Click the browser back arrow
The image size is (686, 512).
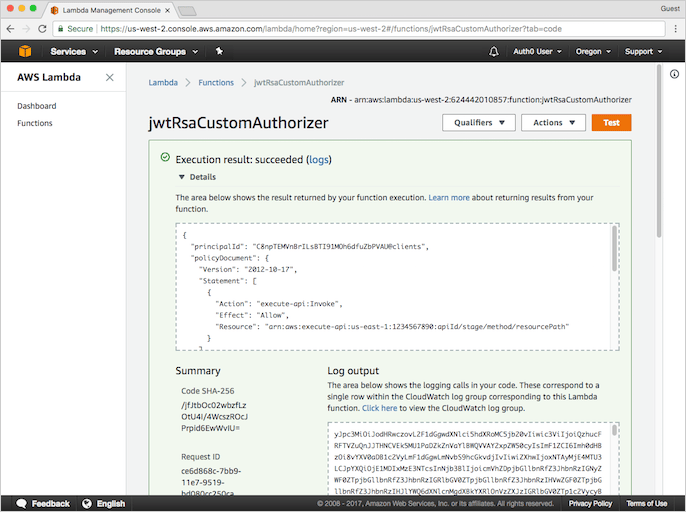point(10,29)
